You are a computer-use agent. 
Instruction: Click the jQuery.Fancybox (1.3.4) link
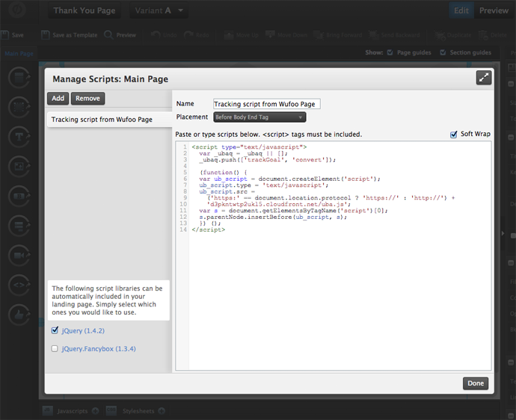pos(99,348)
